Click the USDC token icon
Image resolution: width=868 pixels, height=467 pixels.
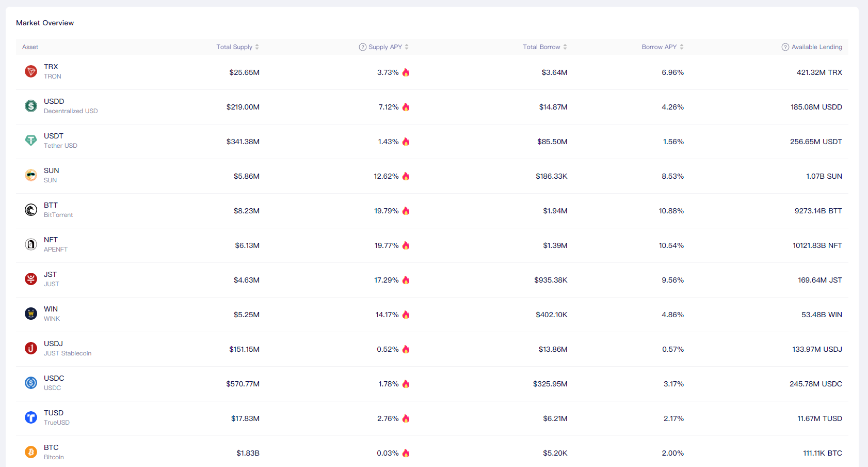(31, 383)
